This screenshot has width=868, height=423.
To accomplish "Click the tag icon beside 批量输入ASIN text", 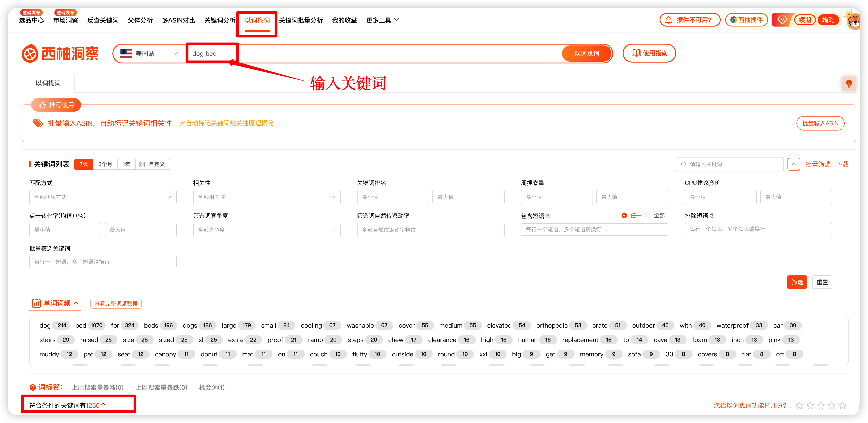I will click(38, 123).
